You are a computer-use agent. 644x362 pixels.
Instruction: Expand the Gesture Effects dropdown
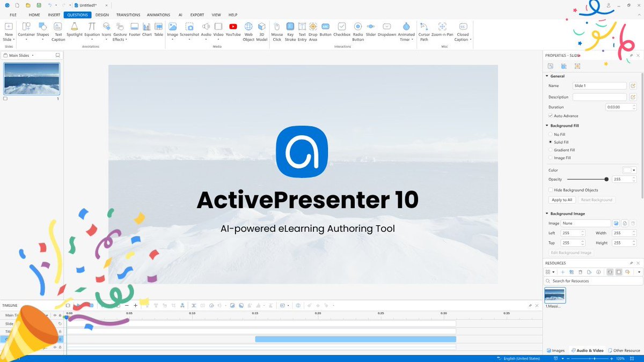point(127,40)
